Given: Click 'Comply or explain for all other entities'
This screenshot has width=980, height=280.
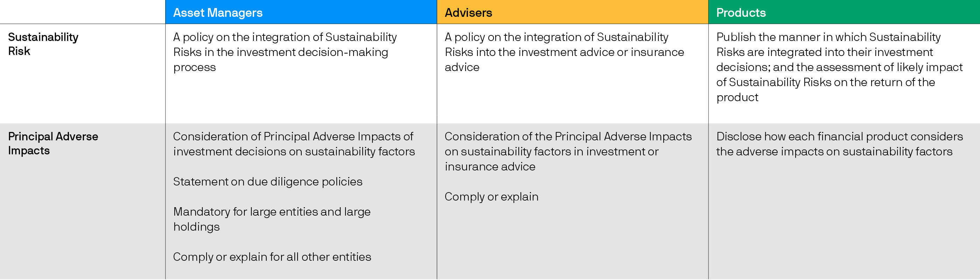Looking at the screenshot, I should coord(272,257).
